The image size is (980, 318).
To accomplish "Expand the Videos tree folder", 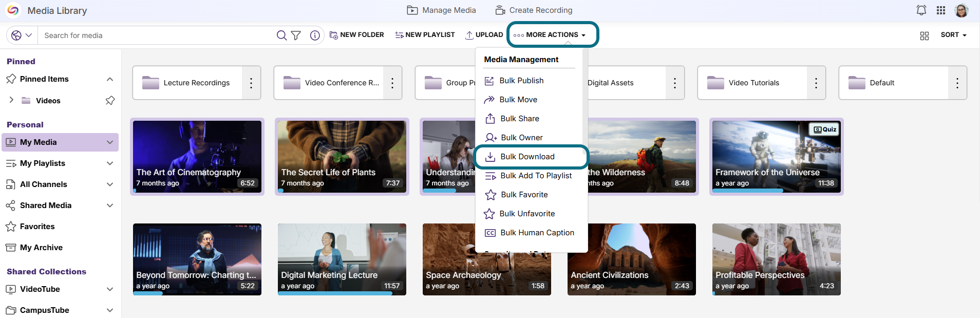I will pos(11,100).
